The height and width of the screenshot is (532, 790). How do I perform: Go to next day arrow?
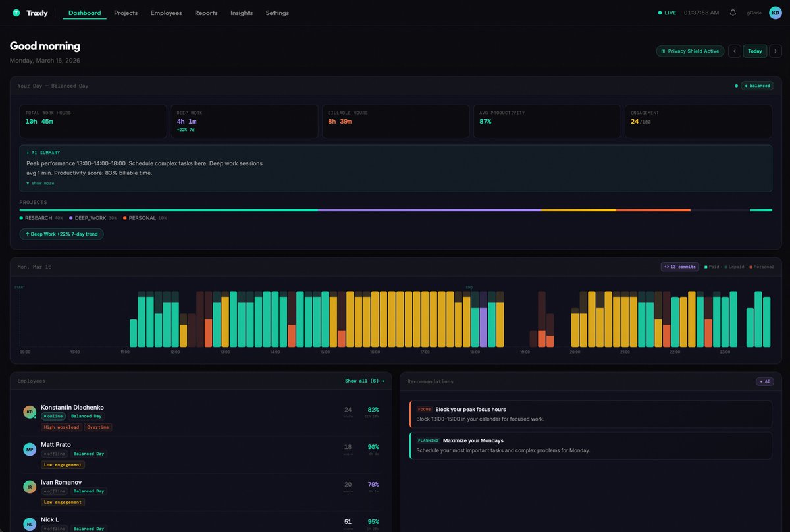tap(776, 51)
